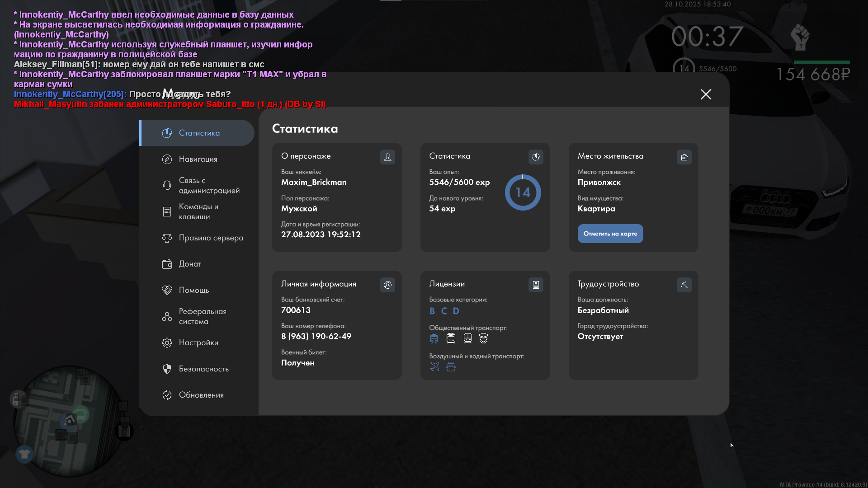Screen dimensions: 868x488
Task: Click the level 14 experience progress ring
Action: tap(523, 192)
